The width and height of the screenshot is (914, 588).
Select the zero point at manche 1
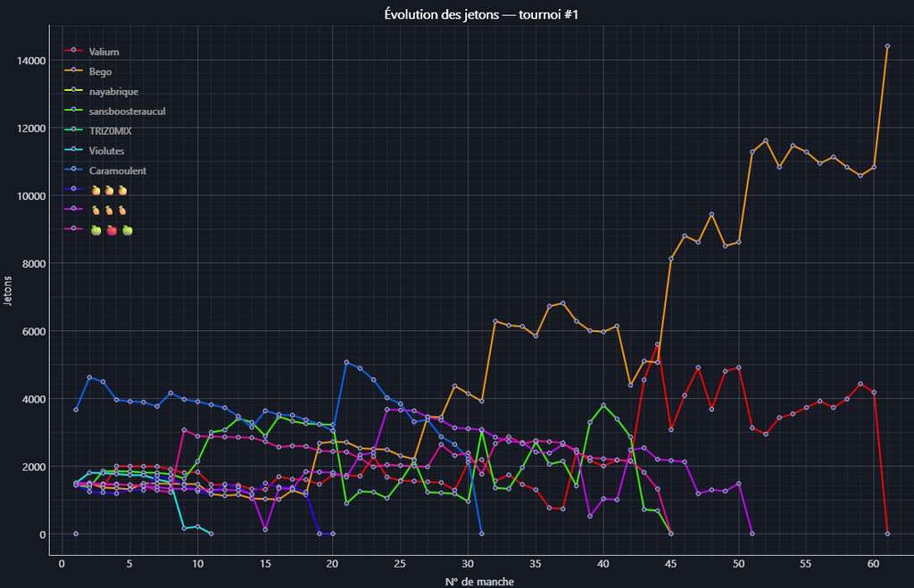76,534
